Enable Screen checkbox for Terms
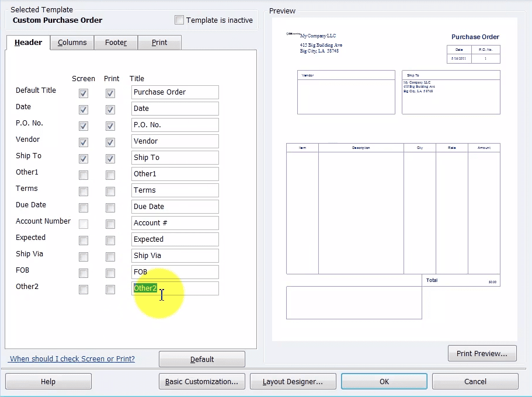The width and height of the screenshot is (532, 397). pyautogui.click(x=84, y=191)
